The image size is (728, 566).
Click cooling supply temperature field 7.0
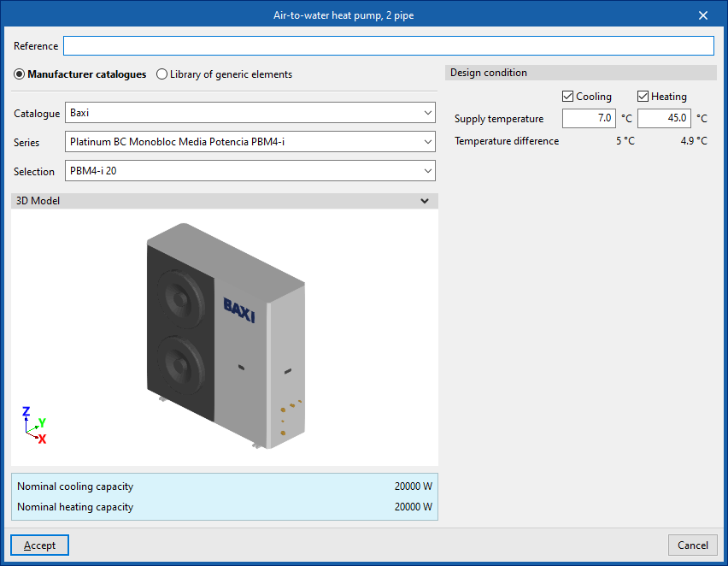(x=589, y=118)
